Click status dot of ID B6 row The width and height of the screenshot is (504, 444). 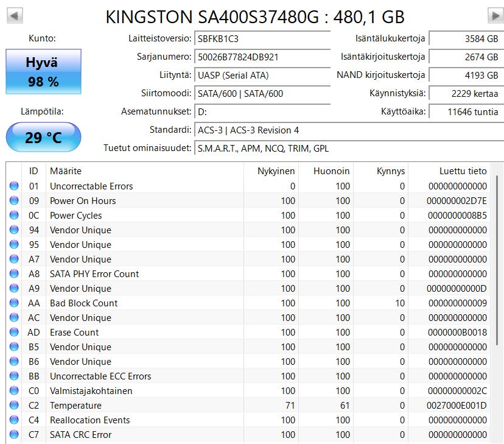[x=14, y=361]
